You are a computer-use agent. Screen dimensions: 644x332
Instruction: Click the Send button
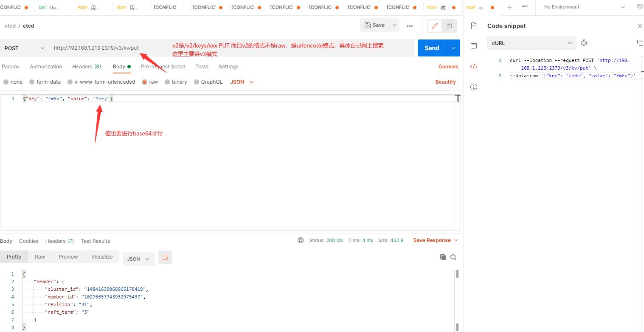[432, 48]
